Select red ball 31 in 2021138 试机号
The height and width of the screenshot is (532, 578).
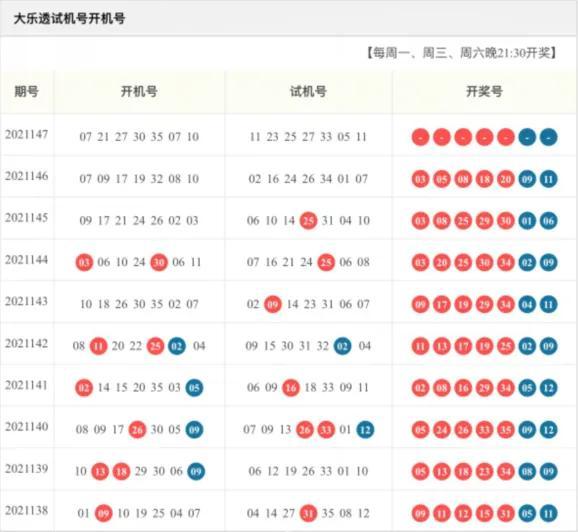308,513
